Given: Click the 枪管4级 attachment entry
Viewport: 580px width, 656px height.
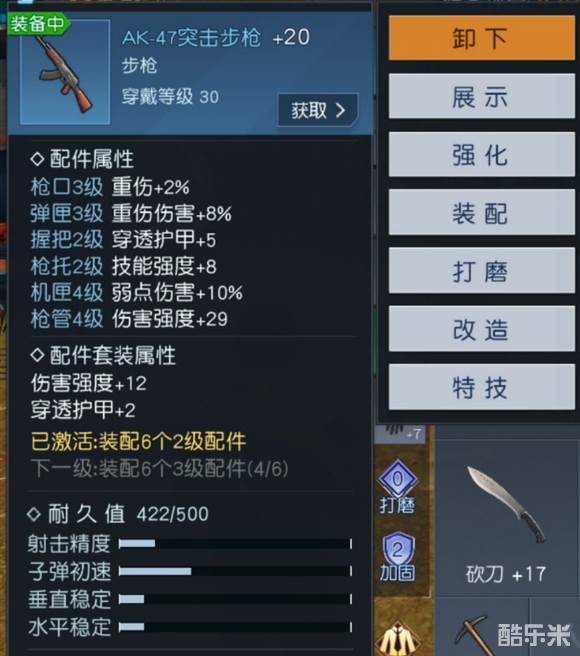Looking at the screenshot, I should point(67,319).
